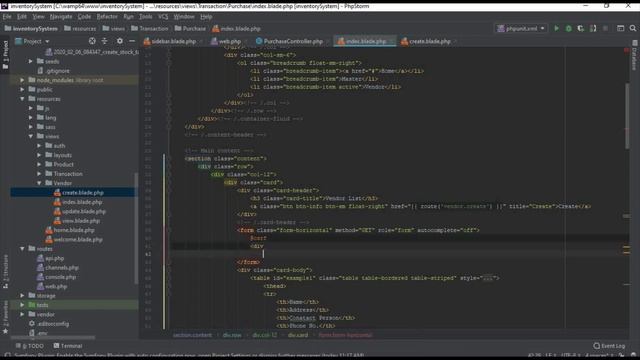
Task: Open the Navigate menu
Action: 61,17
